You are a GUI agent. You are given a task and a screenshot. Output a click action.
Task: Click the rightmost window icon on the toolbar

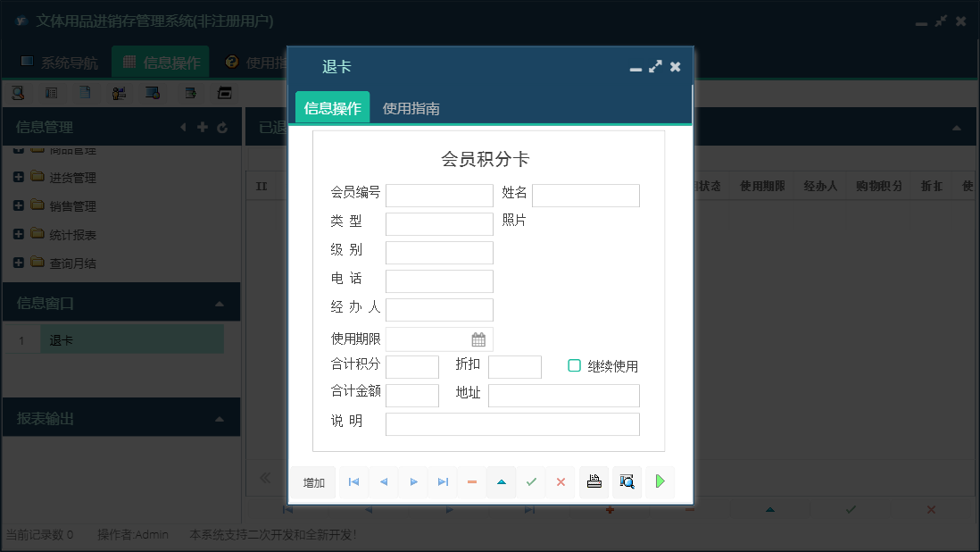click(225, 92)
